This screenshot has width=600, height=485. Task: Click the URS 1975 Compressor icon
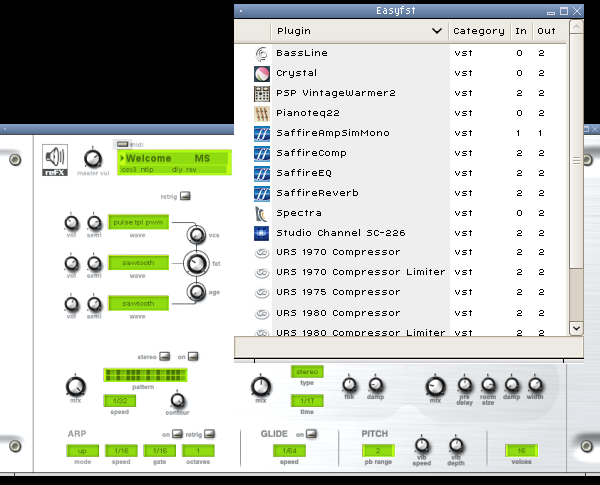[x=262, y=293]
